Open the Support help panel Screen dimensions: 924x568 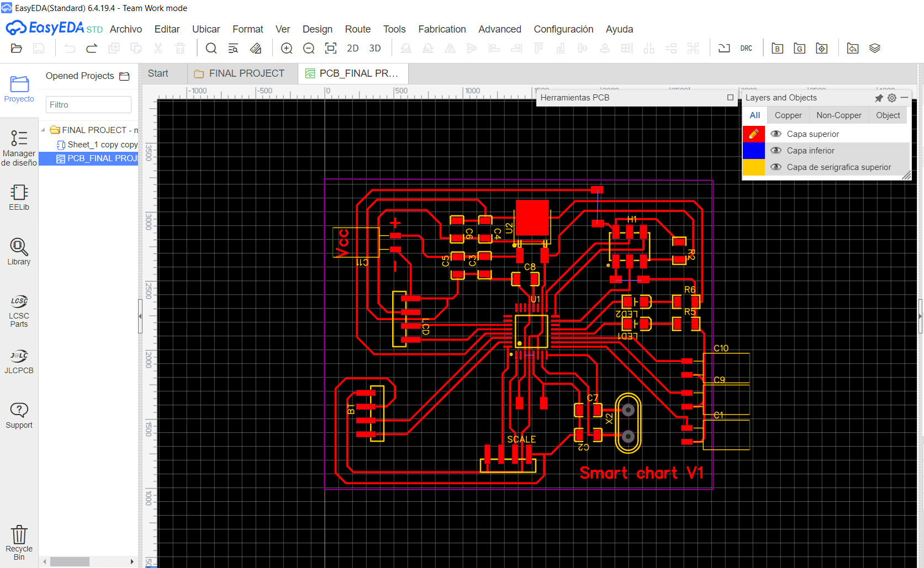point(19,416)
